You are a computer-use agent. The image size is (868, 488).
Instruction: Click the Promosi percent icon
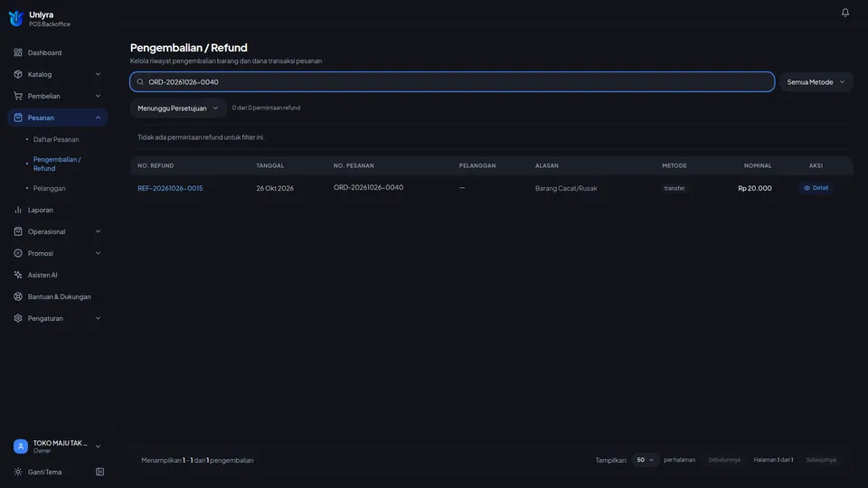18,253
